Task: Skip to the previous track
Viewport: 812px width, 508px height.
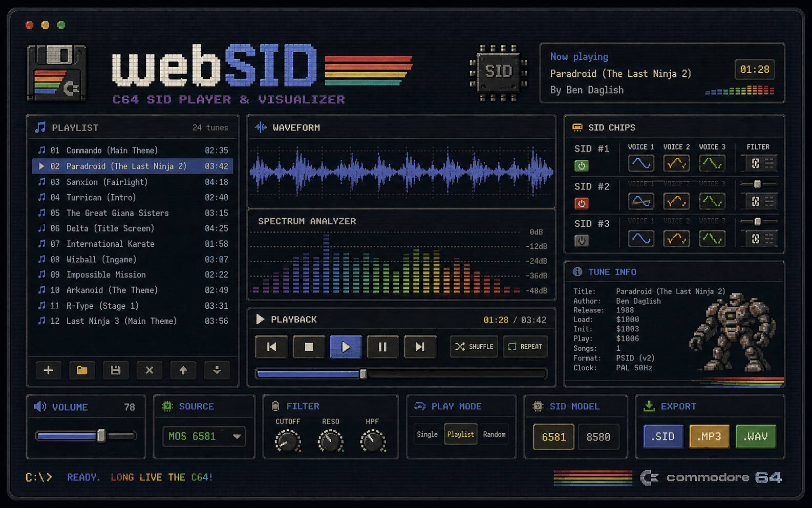Action: point(272,347)
